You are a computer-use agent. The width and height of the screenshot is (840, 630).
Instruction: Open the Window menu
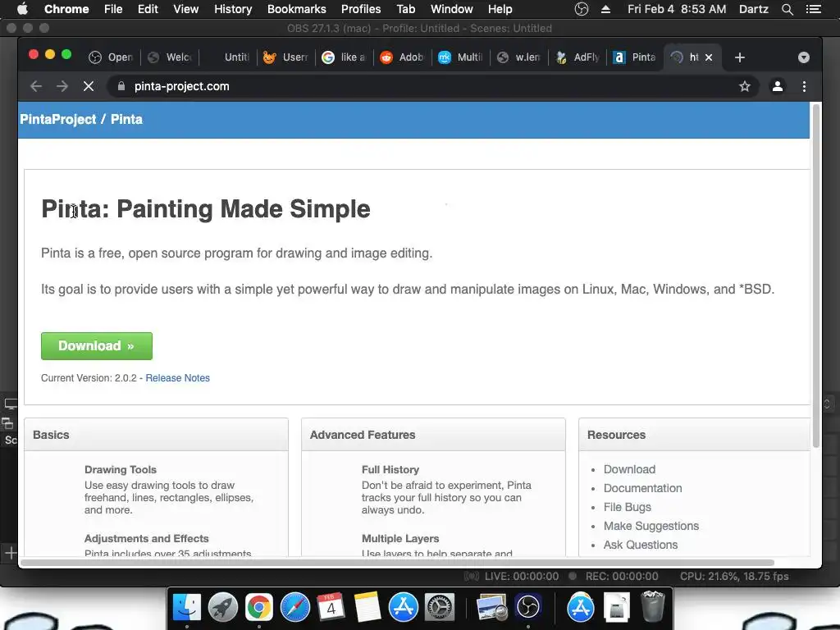[x=452, y=9]
